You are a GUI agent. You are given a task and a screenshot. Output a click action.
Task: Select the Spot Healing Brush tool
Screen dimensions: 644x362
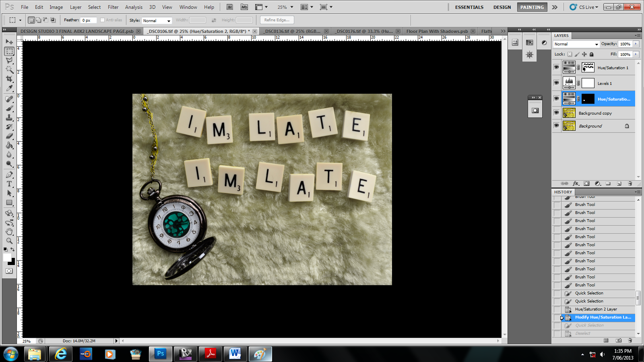9,99
